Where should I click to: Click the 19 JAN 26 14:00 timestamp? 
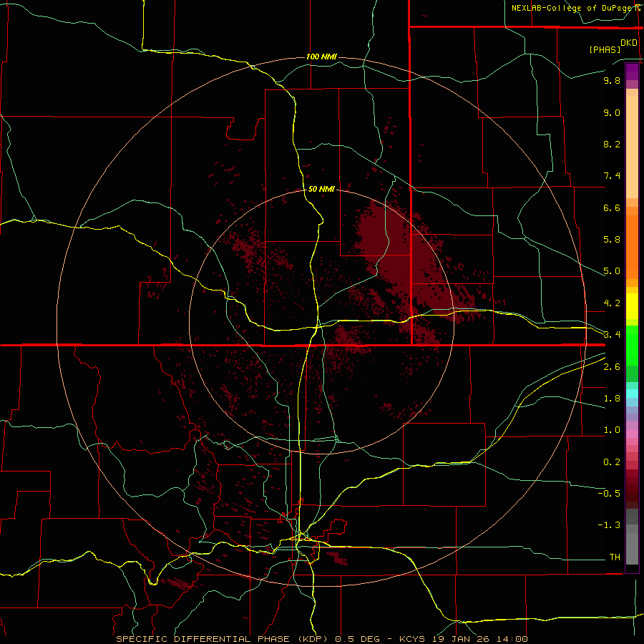479,639
